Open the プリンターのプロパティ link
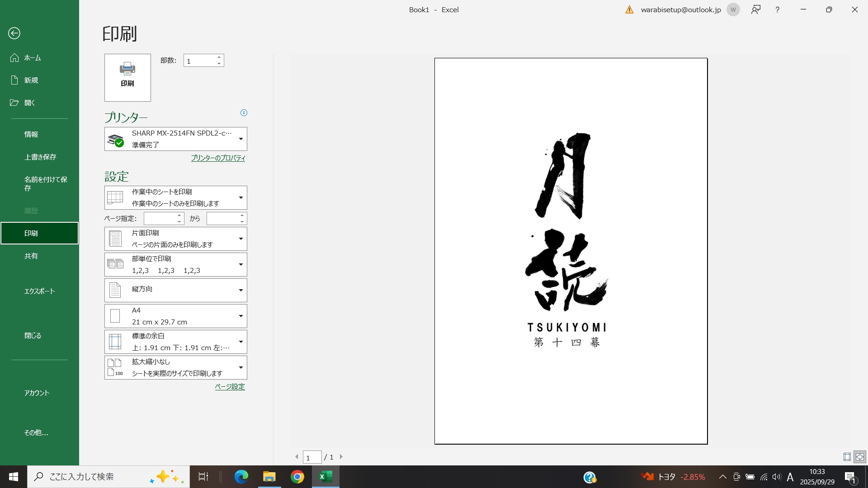Viewport: 868px width, 488px height. tap(218, 158)
